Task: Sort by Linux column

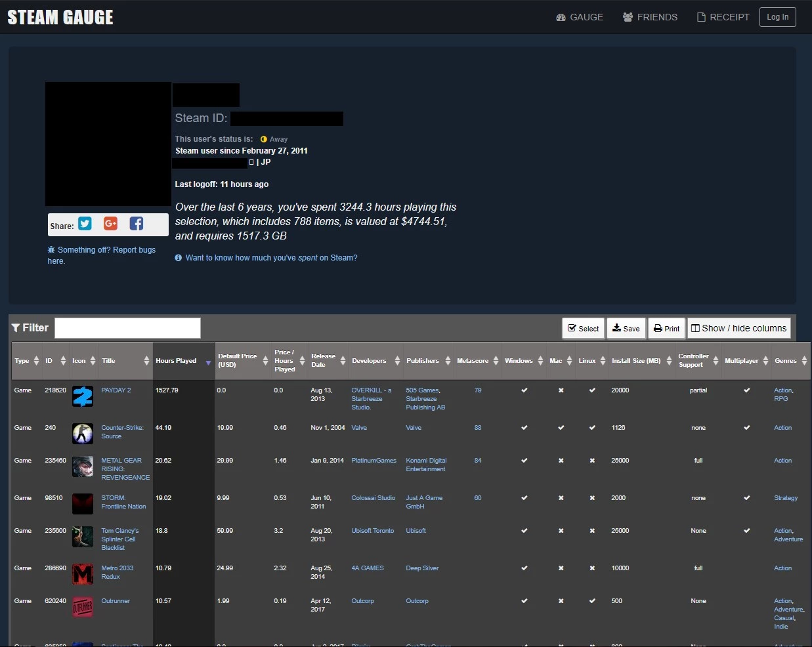Action: pyautogui.click(x=591, y=361)
